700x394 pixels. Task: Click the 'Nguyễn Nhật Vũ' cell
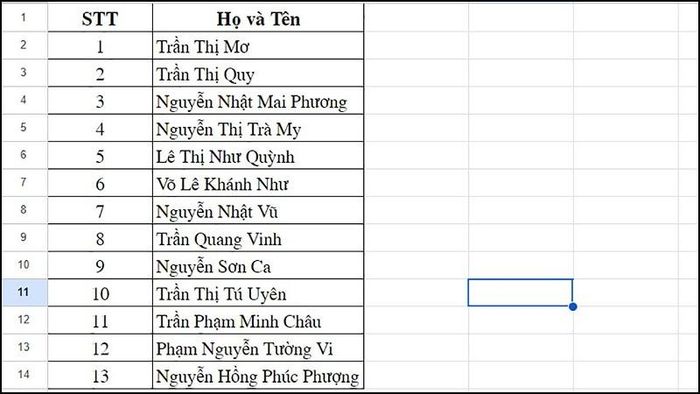click(258, 211)
